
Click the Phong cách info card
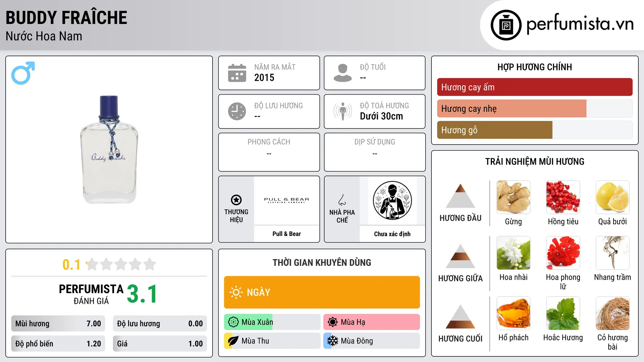[x=269, y=152]
